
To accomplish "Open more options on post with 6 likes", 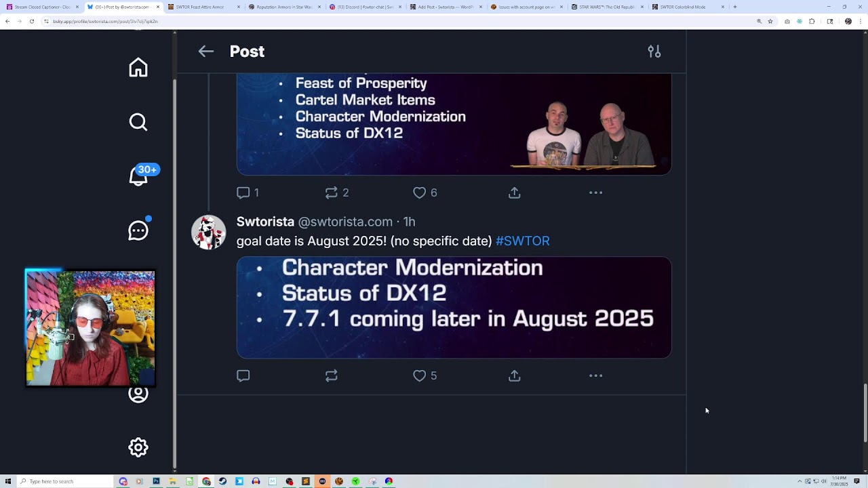I will tap(596, 193).
